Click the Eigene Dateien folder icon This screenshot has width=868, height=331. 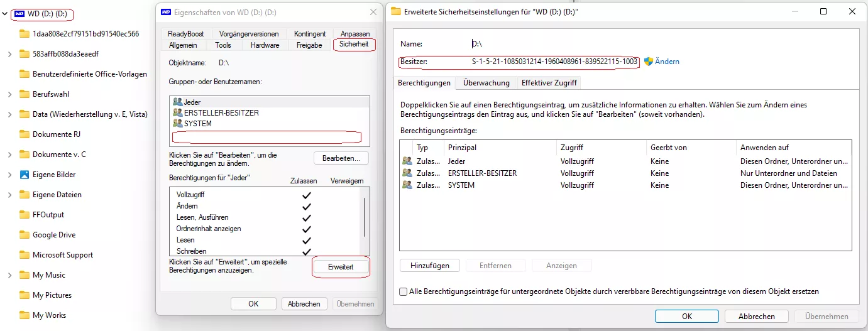[25, 195]
